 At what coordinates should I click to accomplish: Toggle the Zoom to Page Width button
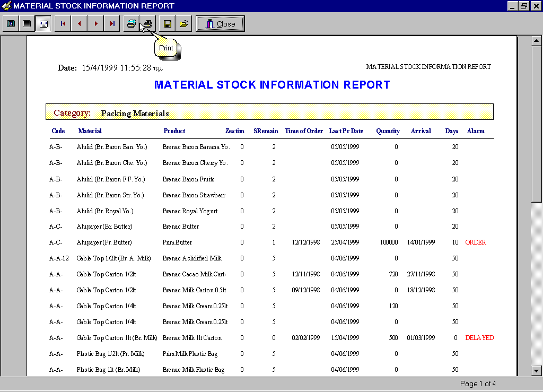click(x=43, y=24)
